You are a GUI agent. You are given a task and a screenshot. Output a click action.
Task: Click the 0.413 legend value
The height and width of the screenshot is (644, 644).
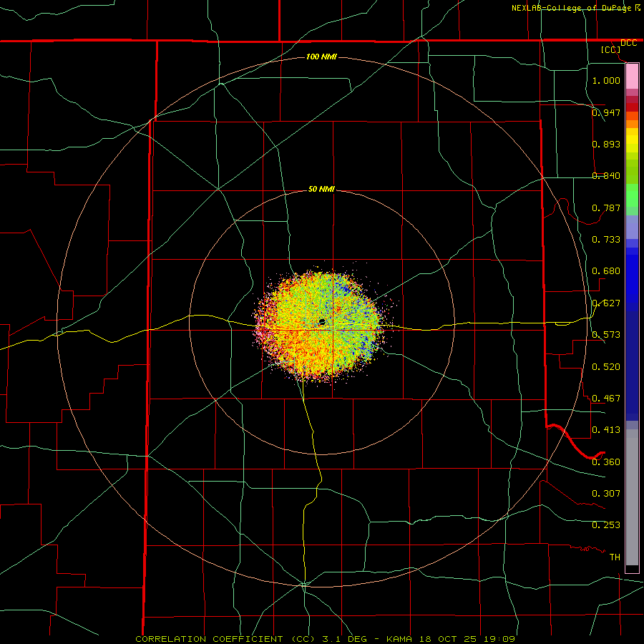click(x=606, y=429)
